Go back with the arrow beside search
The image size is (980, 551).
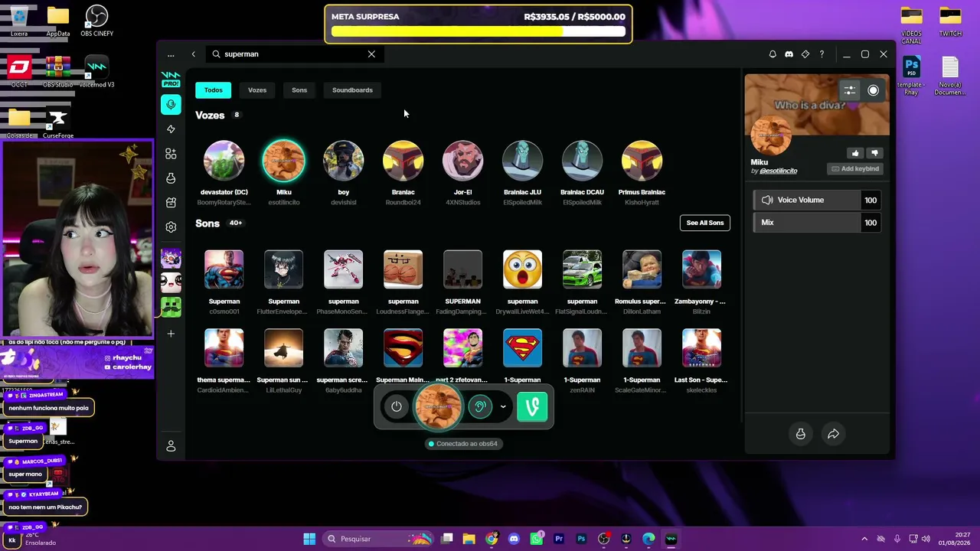[194, 54]
